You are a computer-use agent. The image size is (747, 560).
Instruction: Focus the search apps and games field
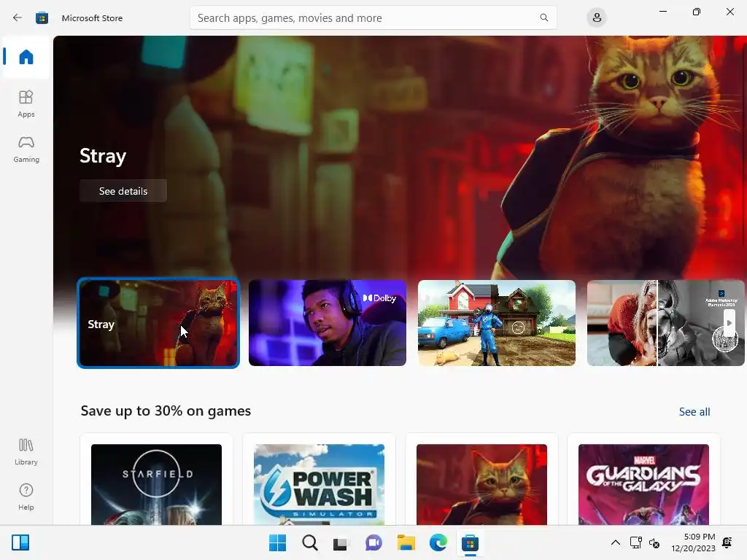tap(373, 18)
